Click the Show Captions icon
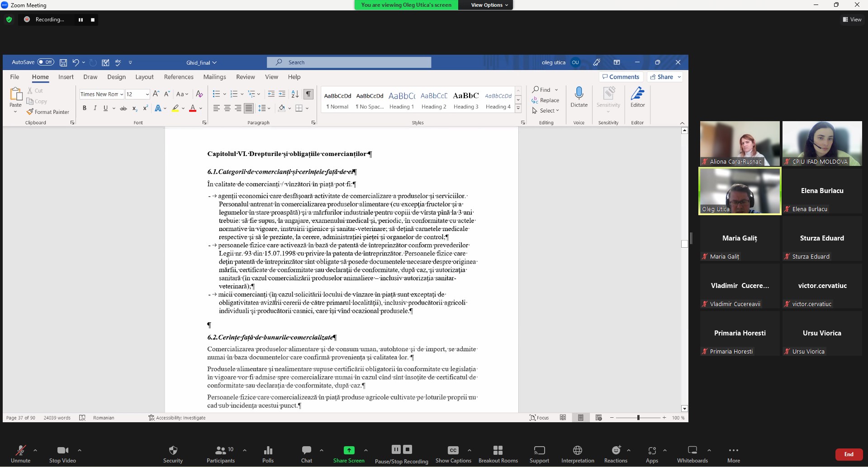The image size is (868, 467). click(x=453, y=454)
